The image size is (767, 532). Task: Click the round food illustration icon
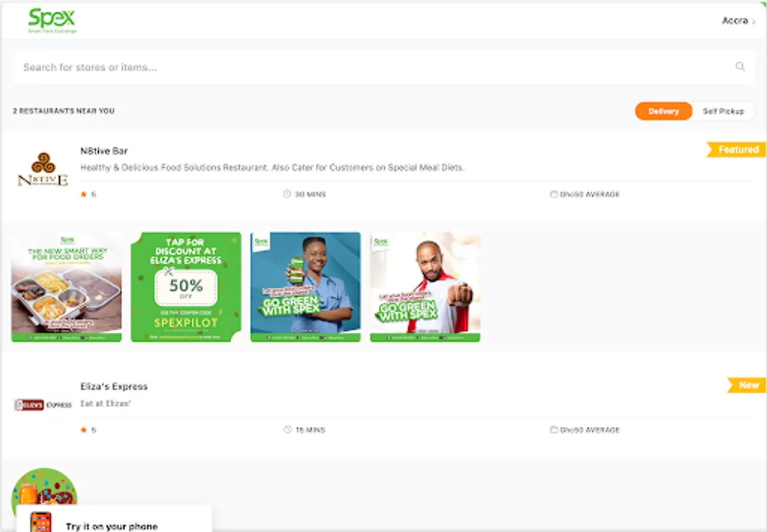point(44,488)
